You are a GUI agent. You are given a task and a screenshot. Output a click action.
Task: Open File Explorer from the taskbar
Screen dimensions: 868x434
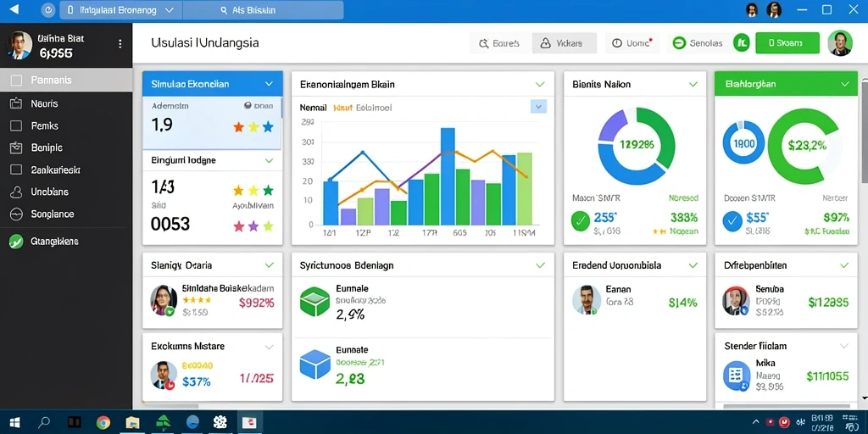pyautogui.click(x=132, y=423)
